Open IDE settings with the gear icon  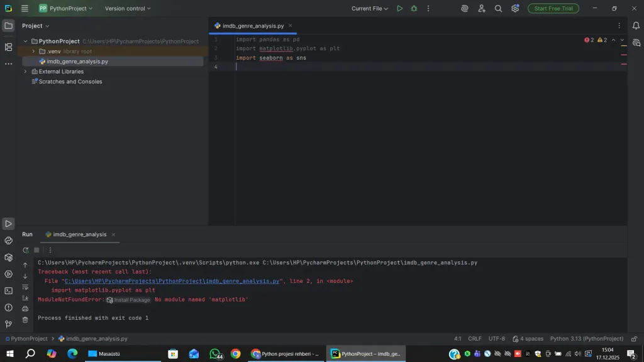click(515, 9)
